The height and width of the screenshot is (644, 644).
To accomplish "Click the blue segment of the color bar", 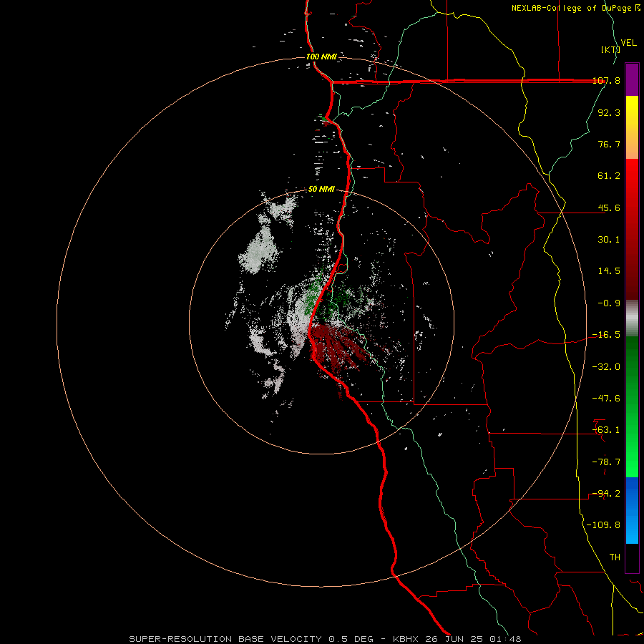I will [632, 510].
